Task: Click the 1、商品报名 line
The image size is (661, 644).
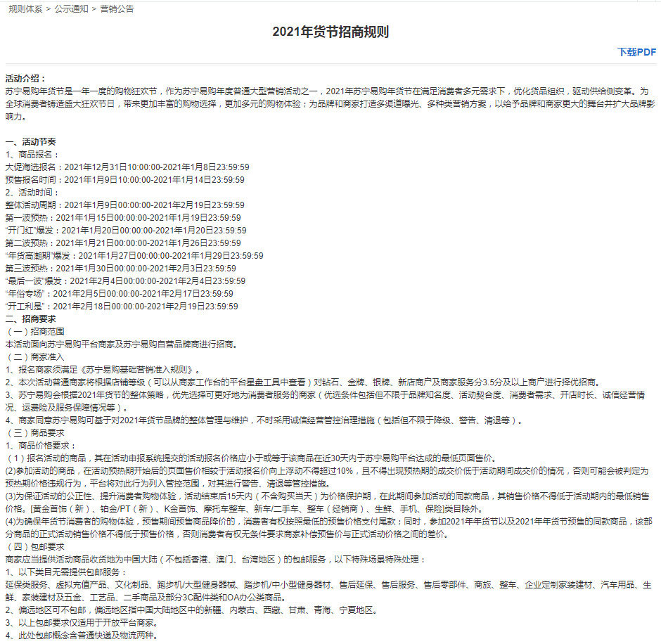Action: 32,154
